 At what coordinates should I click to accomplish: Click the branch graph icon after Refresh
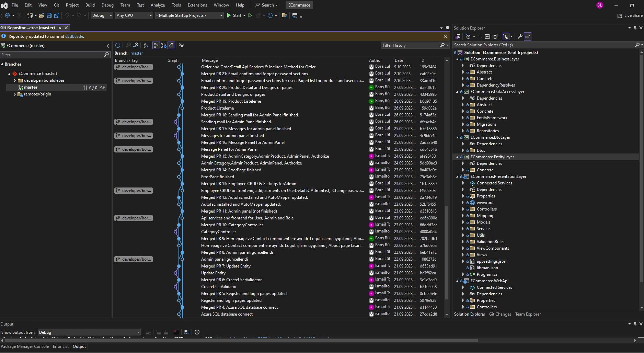pyautogui.click(x=146, y=45)
